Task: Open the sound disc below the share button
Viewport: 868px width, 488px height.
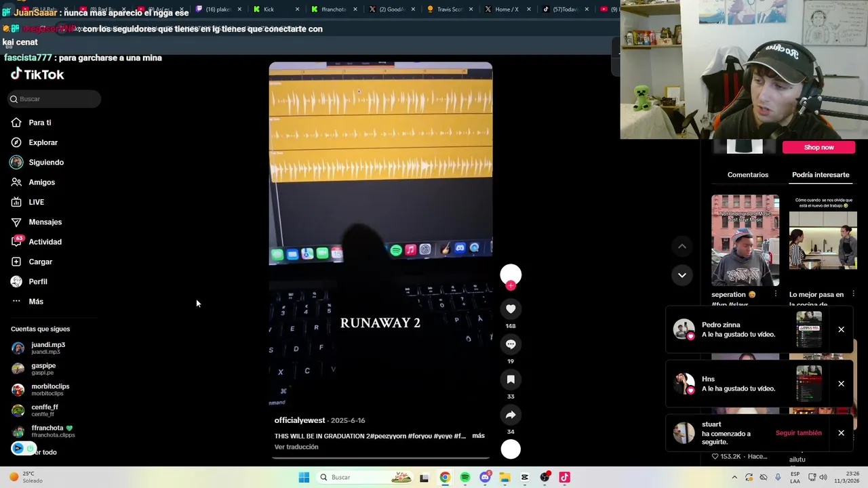Action: 511,449
